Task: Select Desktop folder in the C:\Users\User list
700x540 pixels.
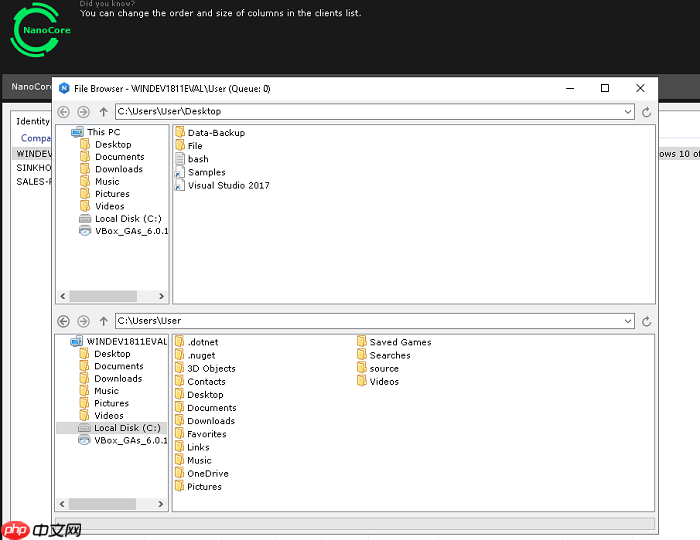Action: [199, 395]
